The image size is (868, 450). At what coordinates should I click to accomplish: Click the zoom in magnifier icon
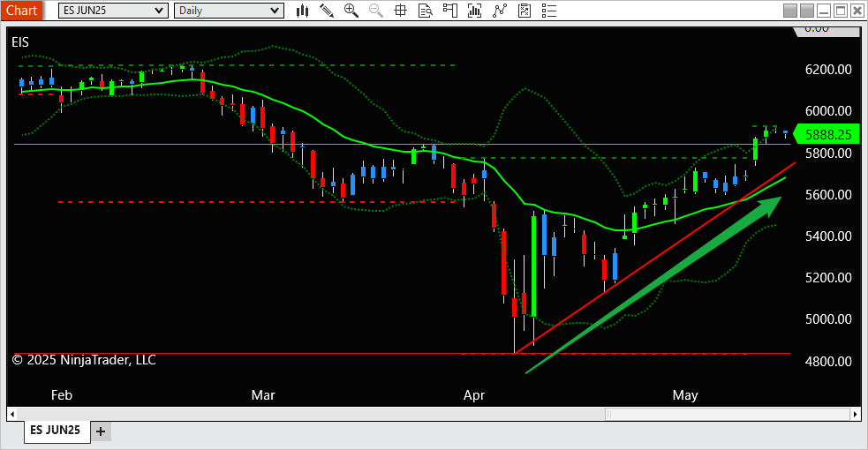(x=351, y=11)
